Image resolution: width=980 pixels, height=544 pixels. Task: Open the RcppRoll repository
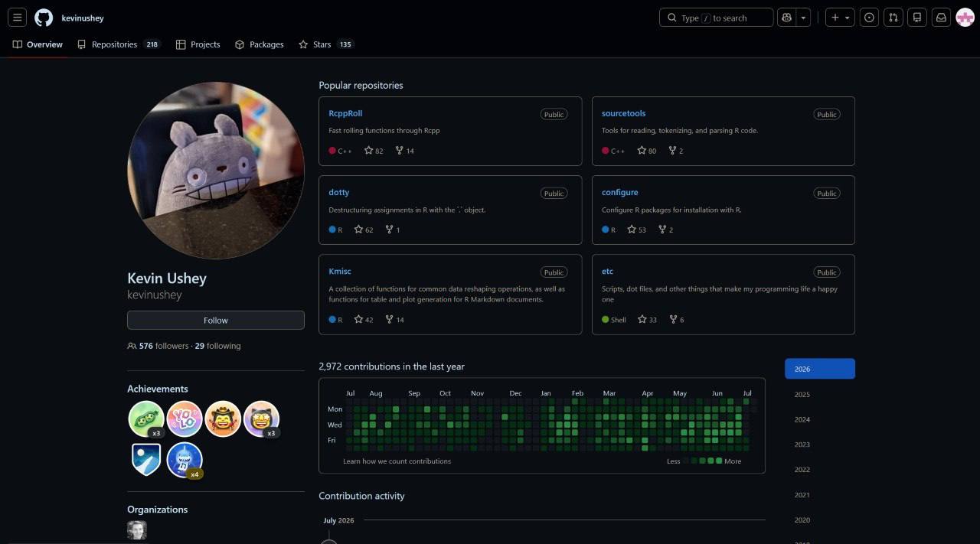[x=345, y=113]
